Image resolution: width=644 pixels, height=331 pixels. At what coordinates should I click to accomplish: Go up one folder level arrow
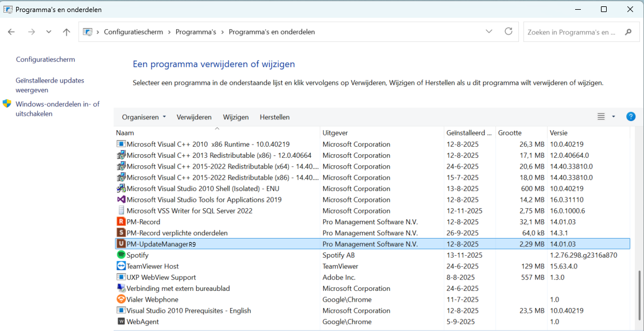tap(67, 32)
